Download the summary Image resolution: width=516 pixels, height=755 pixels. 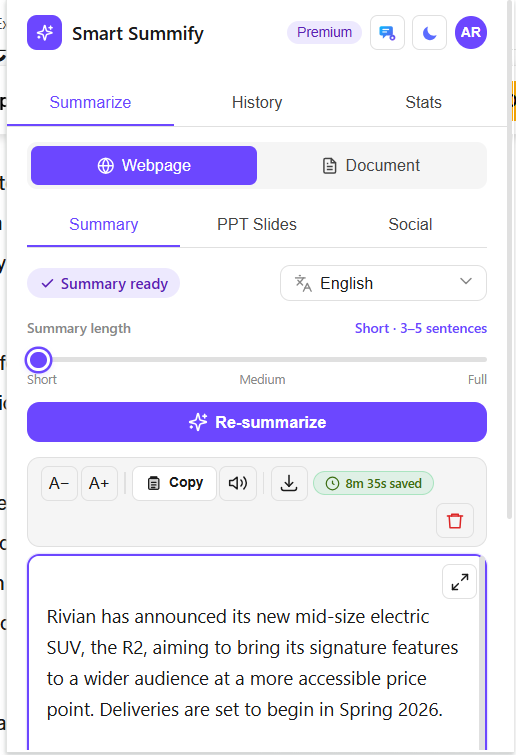pyautogui.click(x=289, y=483)
